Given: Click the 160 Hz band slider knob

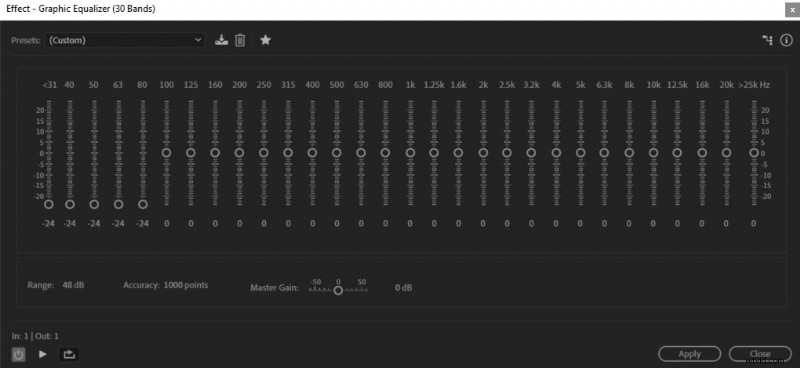Looking at the screenshot, I should (215, 152).
